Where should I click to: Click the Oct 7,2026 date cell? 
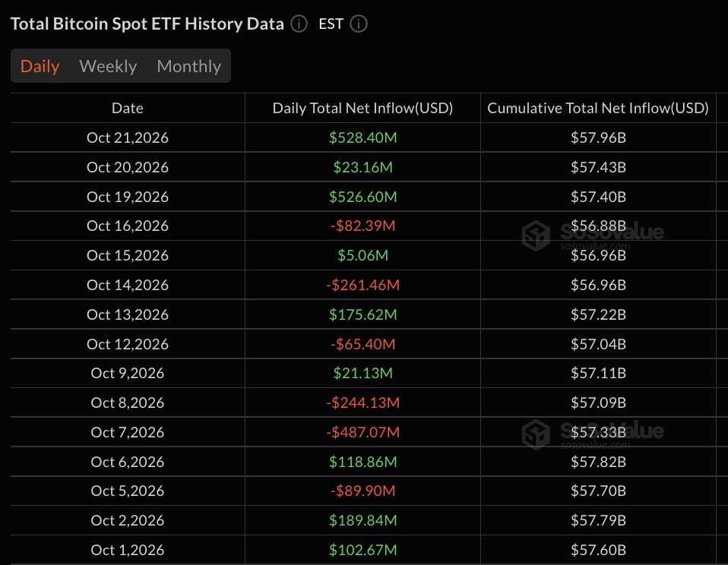pyautogui.click(x=128, y=432)
